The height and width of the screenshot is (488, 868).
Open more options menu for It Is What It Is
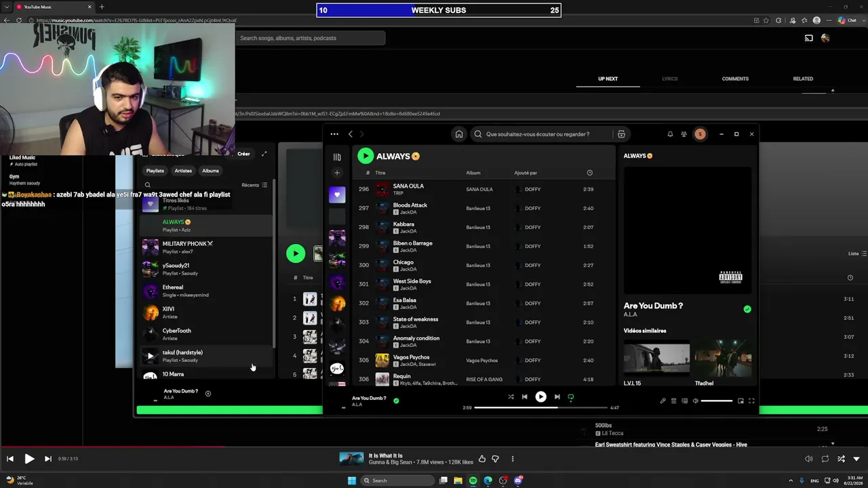pos(513,459)
